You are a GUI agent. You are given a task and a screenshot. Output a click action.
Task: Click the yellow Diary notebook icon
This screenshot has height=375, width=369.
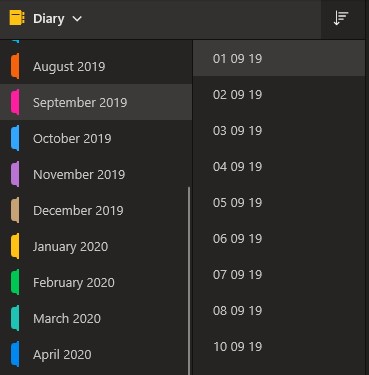(17, 18)
